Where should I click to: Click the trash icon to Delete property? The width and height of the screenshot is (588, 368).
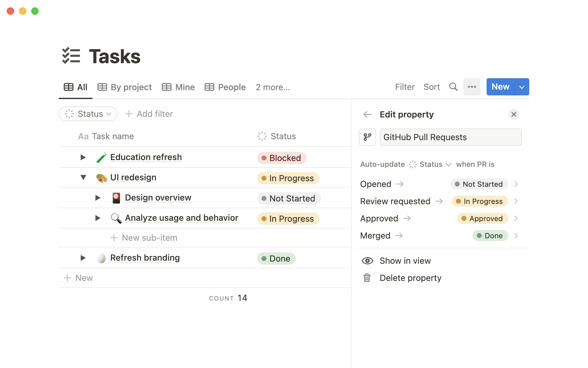click(x=367, y=278)
